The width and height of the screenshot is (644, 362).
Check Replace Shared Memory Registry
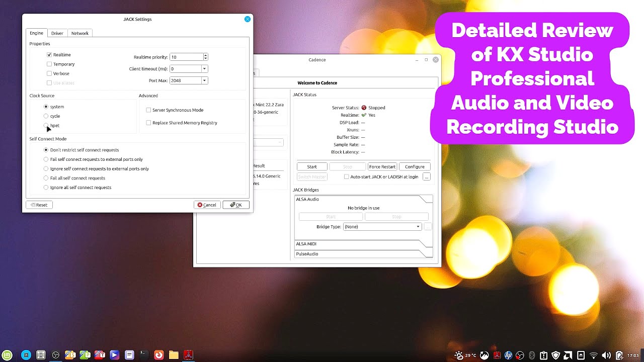148,123
